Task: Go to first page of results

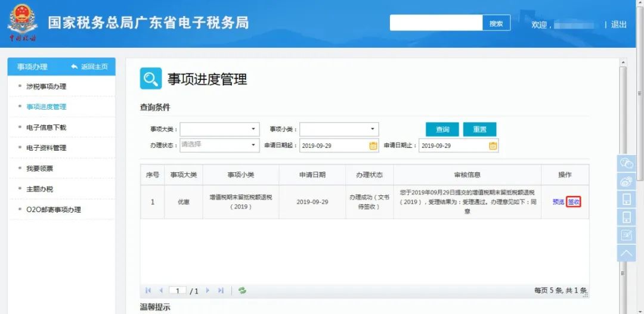Action: point(148,291)
